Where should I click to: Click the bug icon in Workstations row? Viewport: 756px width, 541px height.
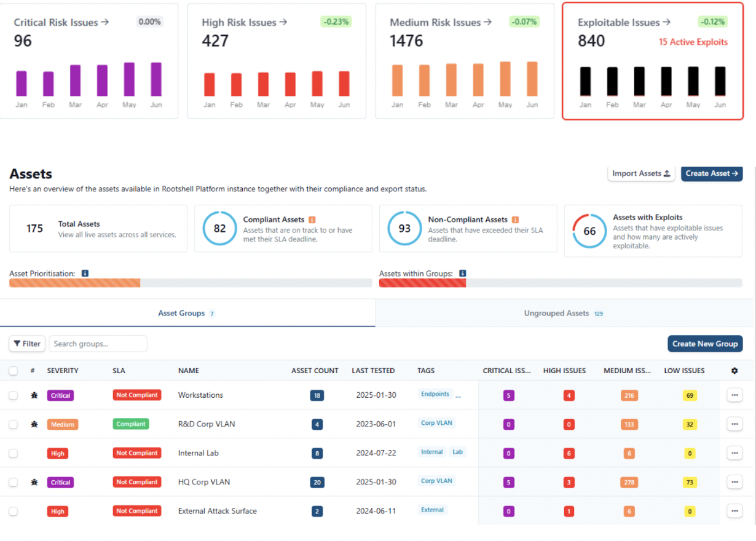(34, 395)
